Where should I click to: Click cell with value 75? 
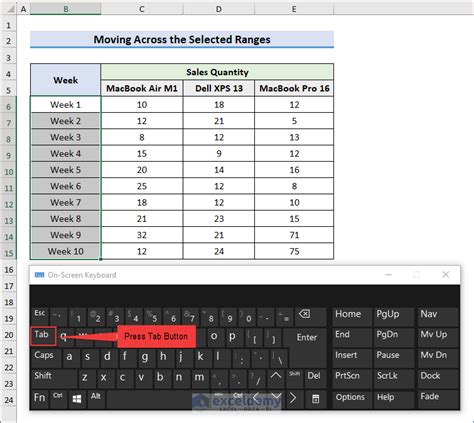coord(294,251)
